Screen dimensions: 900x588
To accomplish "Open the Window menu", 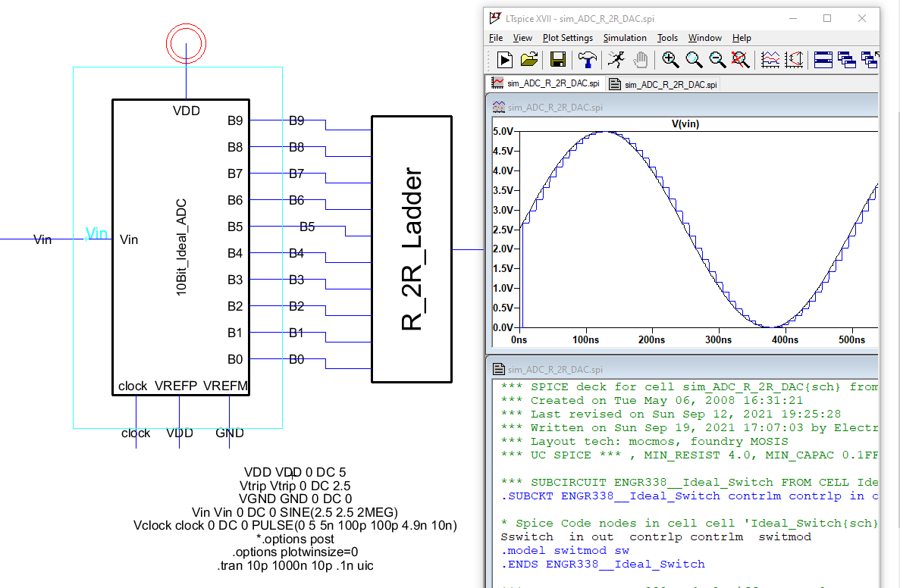I will click(x=705, y=38).
